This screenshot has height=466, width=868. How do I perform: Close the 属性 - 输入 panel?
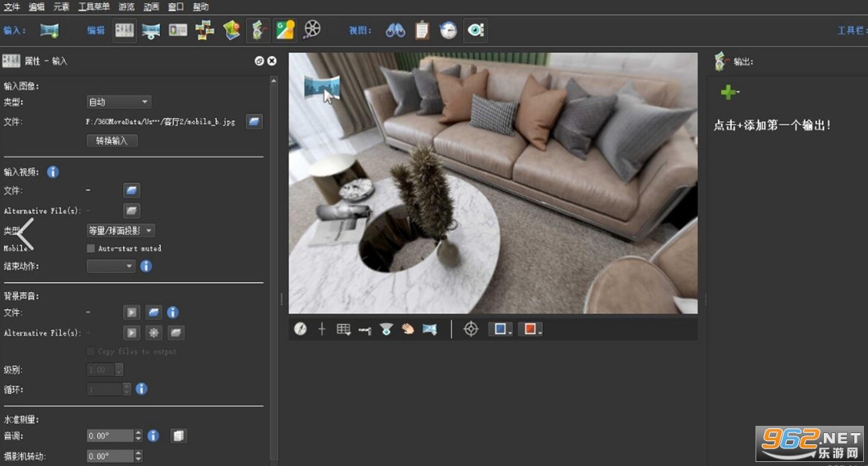click(x=272, y=61)
